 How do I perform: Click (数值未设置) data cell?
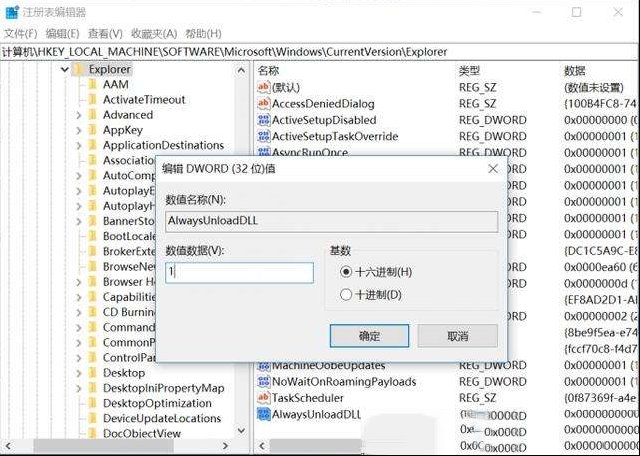coord(593,87)
